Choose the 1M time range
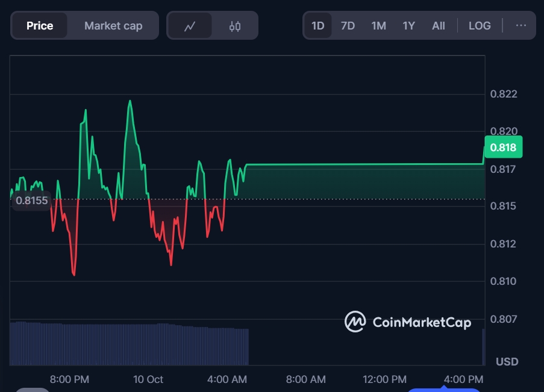This screenshot has height=392, width=544. [x=378, y=26]
